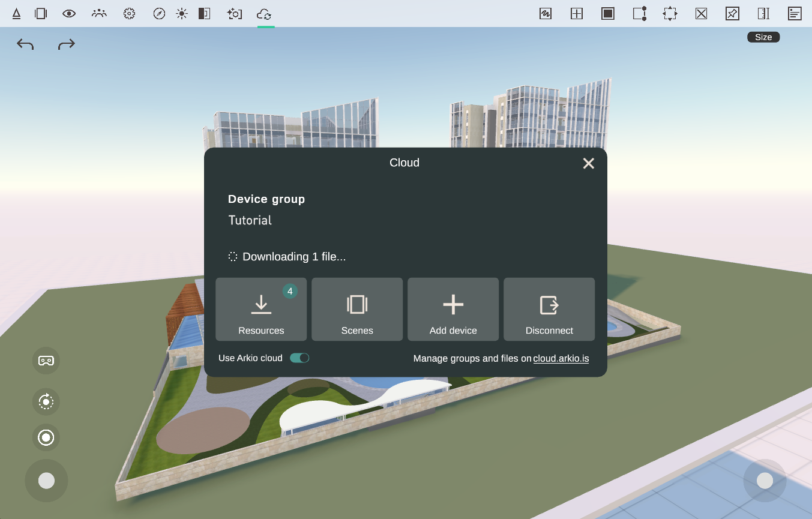
Task: Click the redo arrow
Action: coord(67,44)
